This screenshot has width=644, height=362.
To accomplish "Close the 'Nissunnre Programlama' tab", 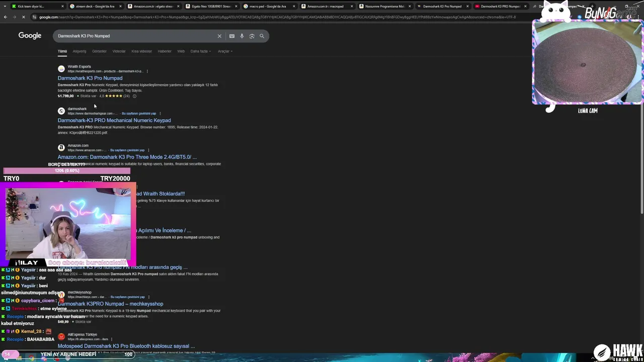I will click(410, 7).
